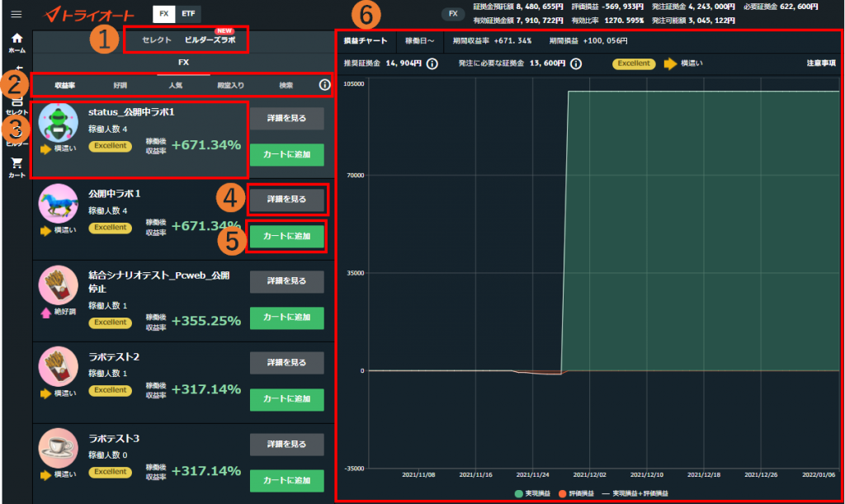Click the 証拠金預託額 balance text

[518, 7]
